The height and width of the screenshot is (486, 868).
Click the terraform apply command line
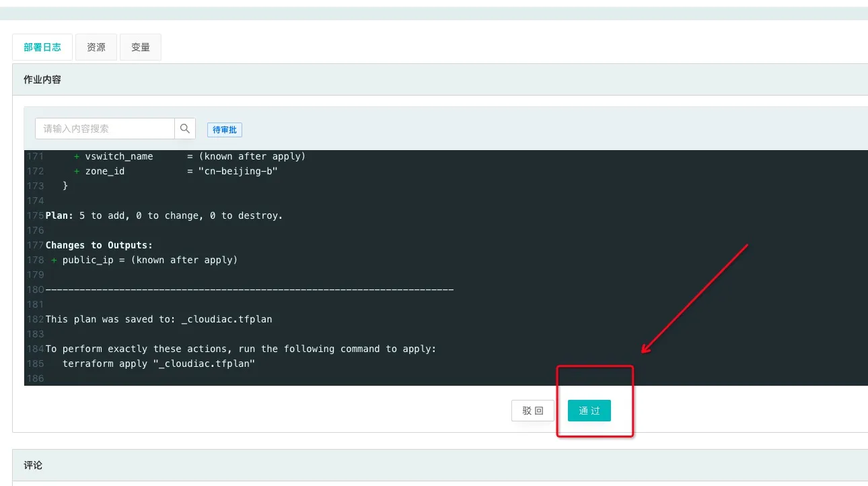click(159, 363)
